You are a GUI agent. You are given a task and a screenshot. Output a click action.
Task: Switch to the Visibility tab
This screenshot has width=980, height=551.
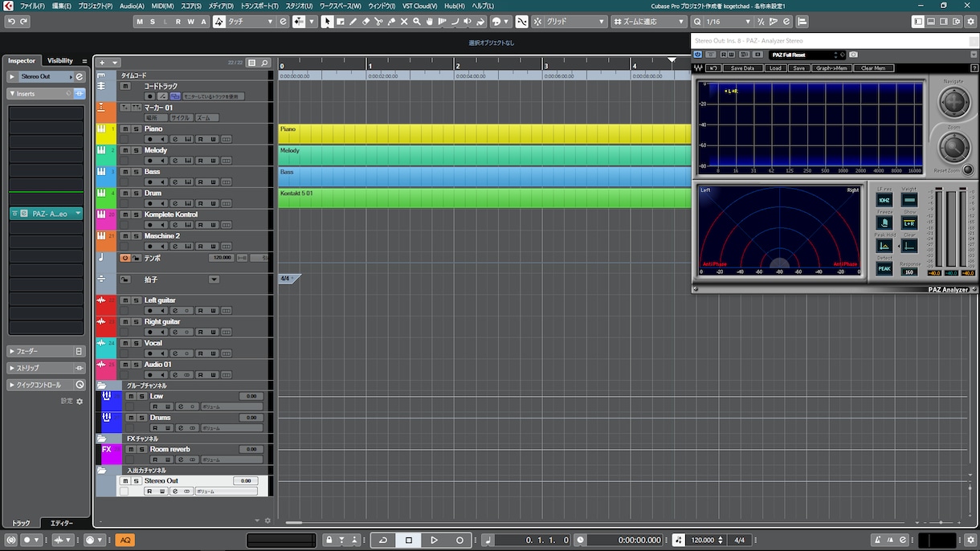(60, 61)
